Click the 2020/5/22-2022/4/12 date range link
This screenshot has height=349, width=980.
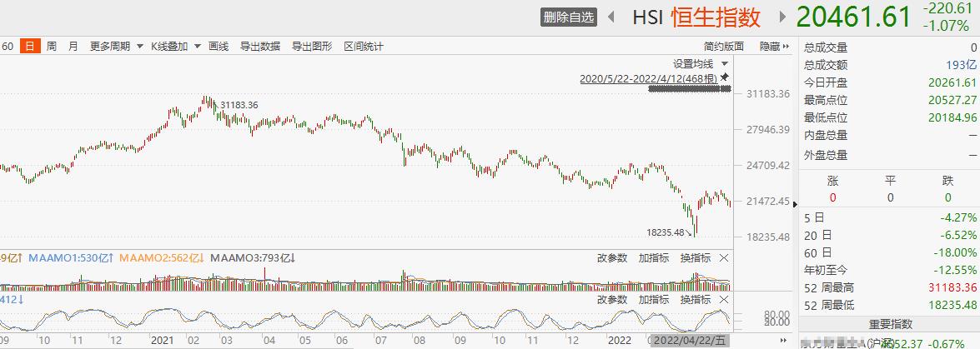649,79
